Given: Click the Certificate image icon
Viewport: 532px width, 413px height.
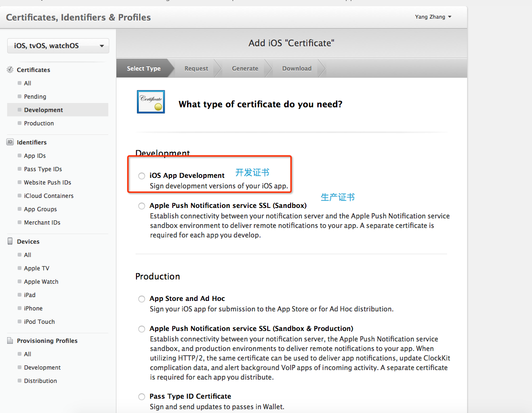Looking at the screenshot, I should pyautogui.click(x=151, y=102).
